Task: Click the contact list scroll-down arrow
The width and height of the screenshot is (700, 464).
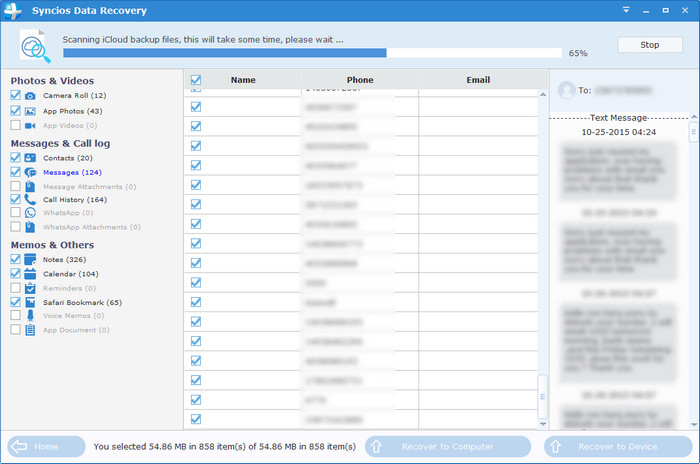Action: tap(543, 424)
